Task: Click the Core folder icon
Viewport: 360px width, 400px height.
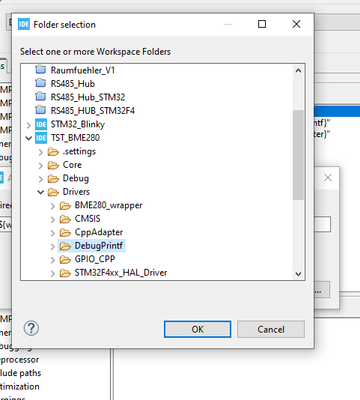Action: (x=53, y=165)
